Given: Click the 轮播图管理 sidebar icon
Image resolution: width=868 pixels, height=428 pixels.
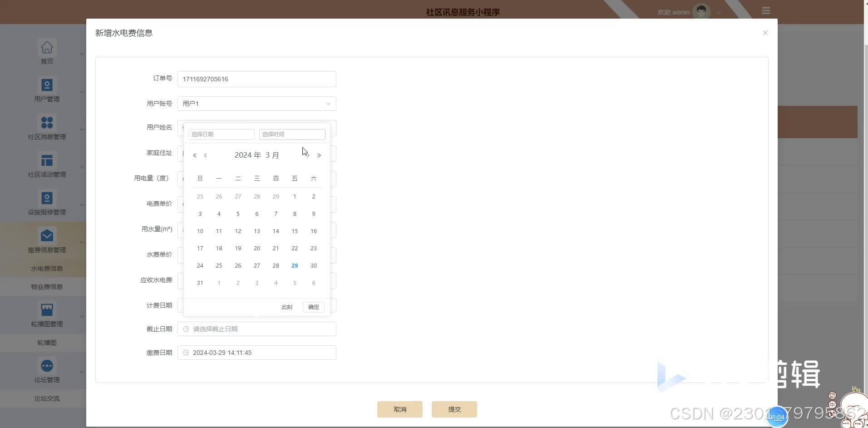Looking at the screenshot, I should pyautogui.click(x=47, y=310).
